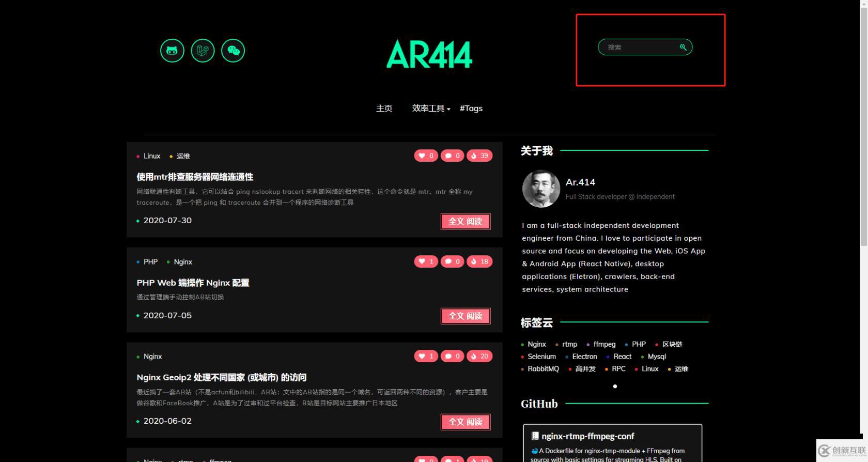Viewport: 868px width, 462px height.
Task: Select the Selenium tag in the tag cloud
Action: (541, 357)
